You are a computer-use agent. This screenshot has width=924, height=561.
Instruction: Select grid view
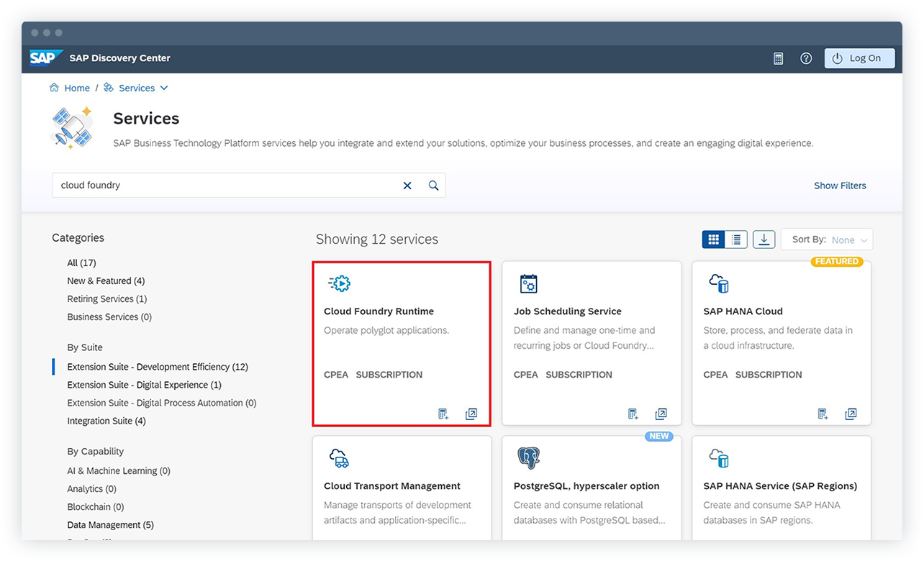(713, 239)
